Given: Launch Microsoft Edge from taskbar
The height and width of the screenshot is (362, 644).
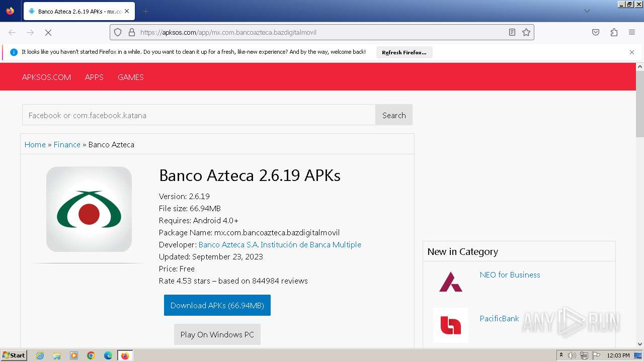Looking at the screenshot, I should [108, 355].
